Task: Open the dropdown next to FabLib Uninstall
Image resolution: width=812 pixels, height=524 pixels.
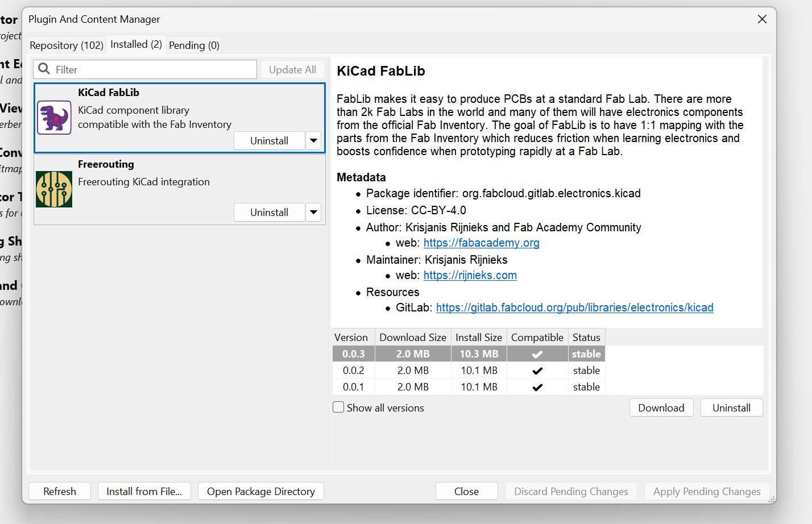Action: pyautogui.click(x=313, y=140)
